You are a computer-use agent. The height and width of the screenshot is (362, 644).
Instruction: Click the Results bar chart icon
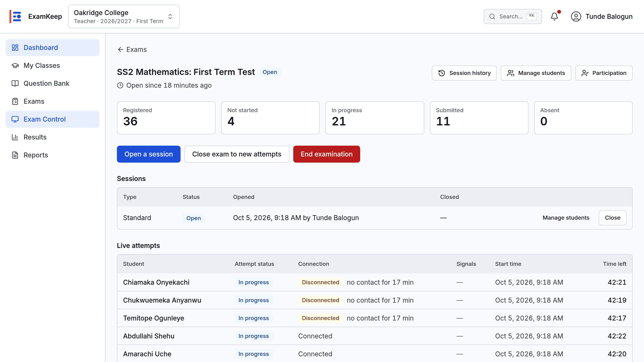coord(15,137)
